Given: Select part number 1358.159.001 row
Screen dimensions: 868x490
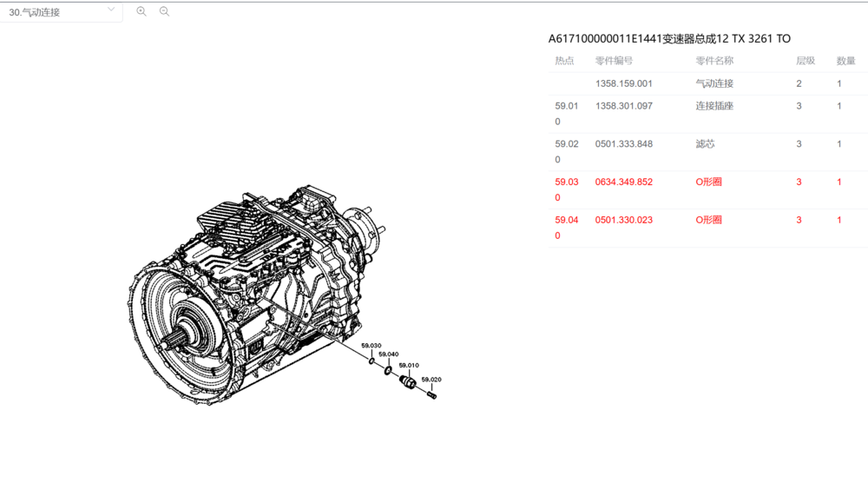Looking at the screenshot, I should click(623, 83).
